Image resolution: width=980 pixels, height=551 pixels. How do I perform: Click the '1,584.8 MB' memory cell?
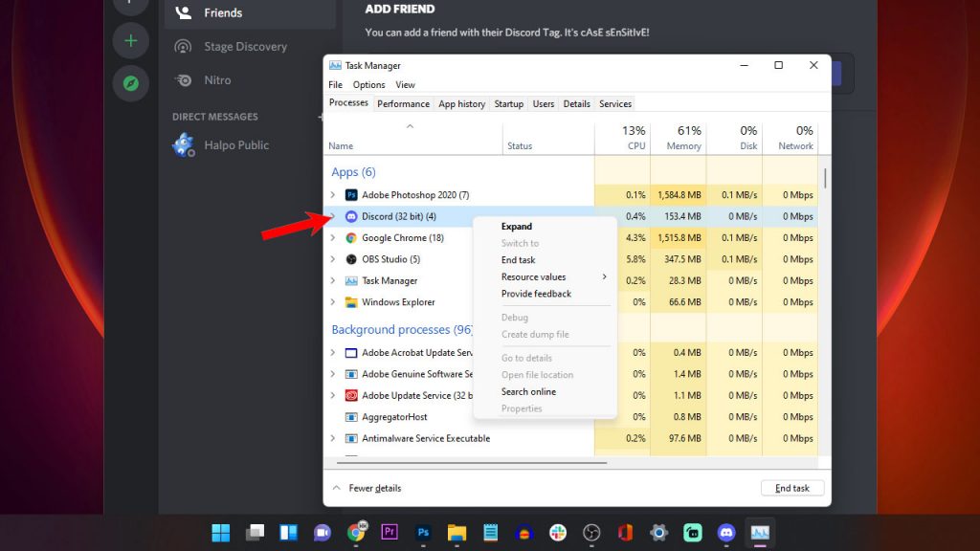[679, 195]
